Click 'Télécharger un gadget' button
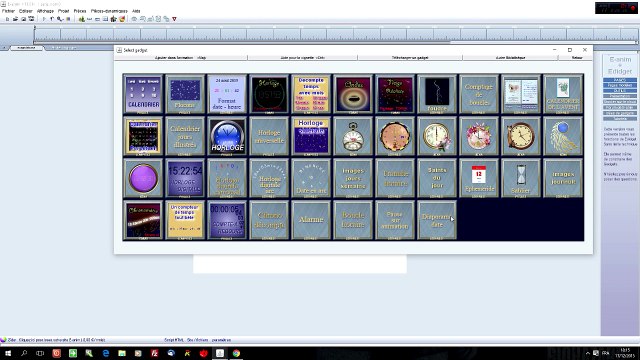This screenshot has width=640, height=360. (x=410, y=58)
